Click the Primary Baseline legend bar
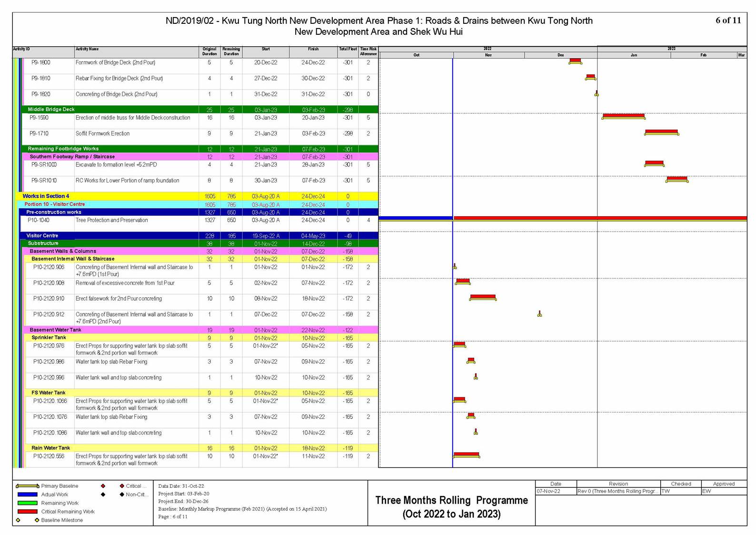The width and height of the screenshot is (756, 535). click(x=27, y=486)
